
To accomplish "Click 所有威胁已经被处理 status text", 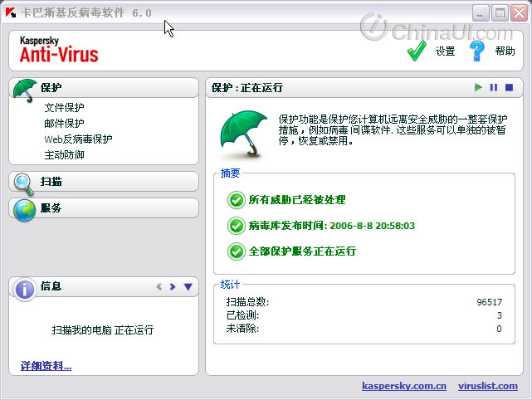I will coord(297,200).
